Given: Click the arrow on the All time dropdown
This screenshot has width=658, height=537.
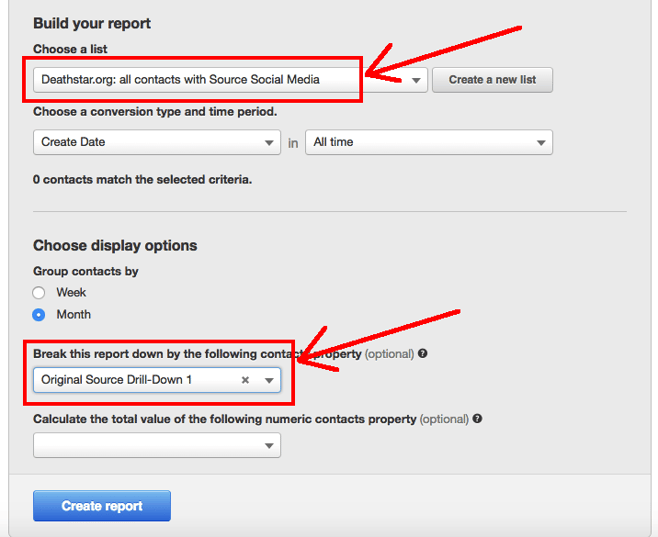Looking at the screenshot, I should coord(540,143).
